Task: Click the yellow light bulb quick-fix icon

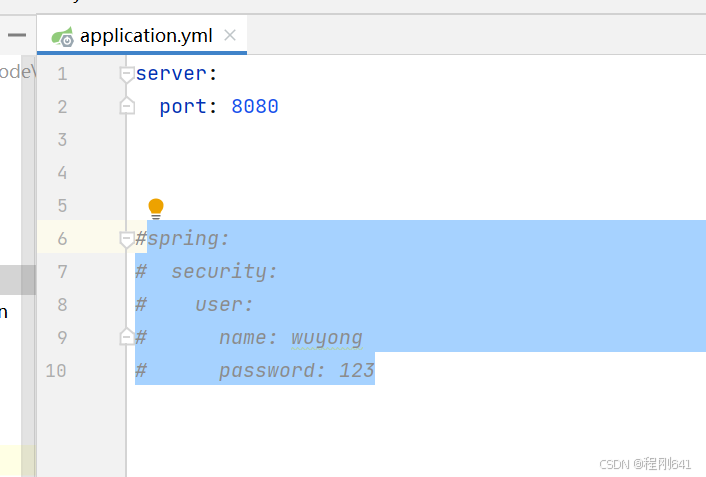Action: pyautogui.click(x=156, y=209)
